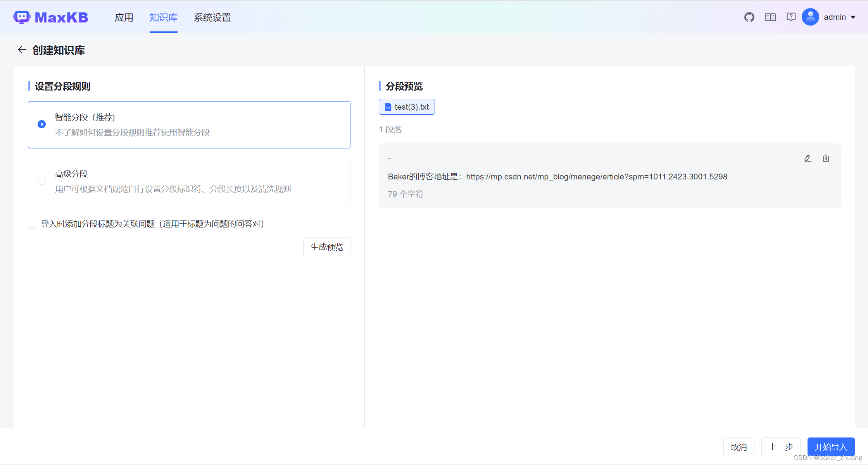Click the MaxKB logo
The width and height of the screenshot is (868, 465).
51,17
